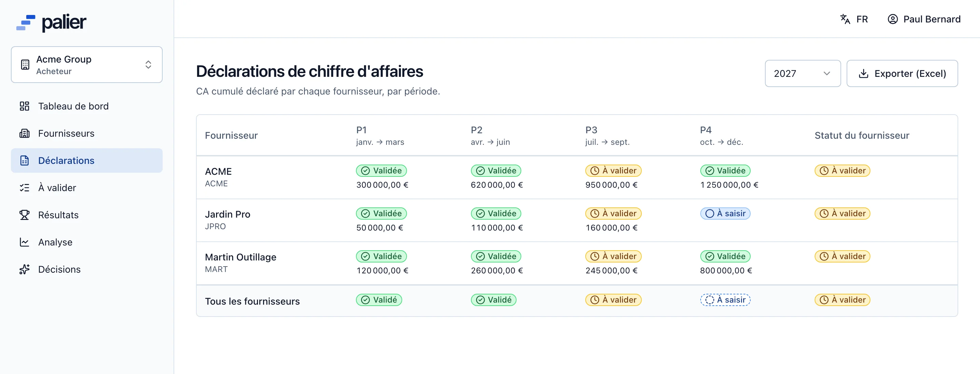Click Martin Outillage P1 Validée badge
The height and width of the screenshot is (374, 980).
381,257
